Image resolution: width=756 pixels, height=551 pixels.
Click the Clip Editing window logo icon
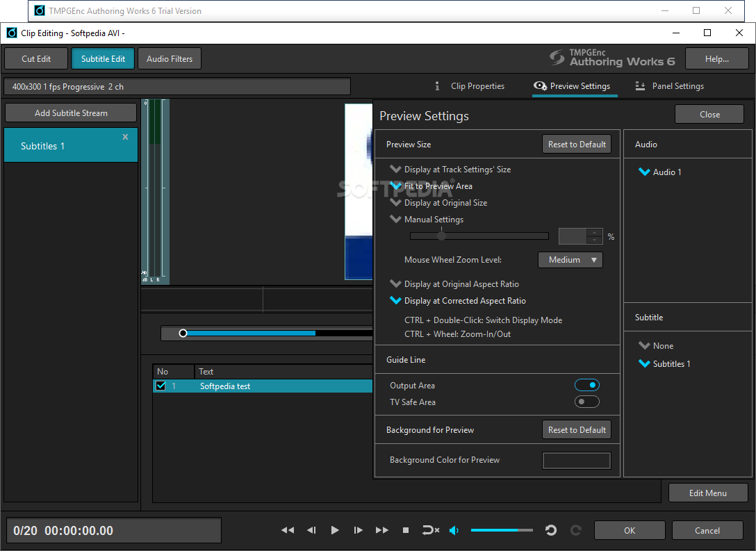tap(12, 33)
